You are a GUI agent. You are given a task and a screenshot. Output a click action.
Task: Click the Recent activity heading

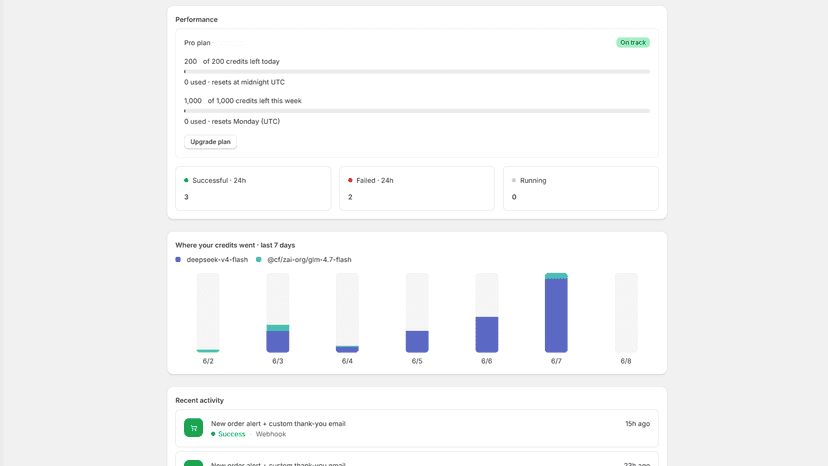(200, 400)
